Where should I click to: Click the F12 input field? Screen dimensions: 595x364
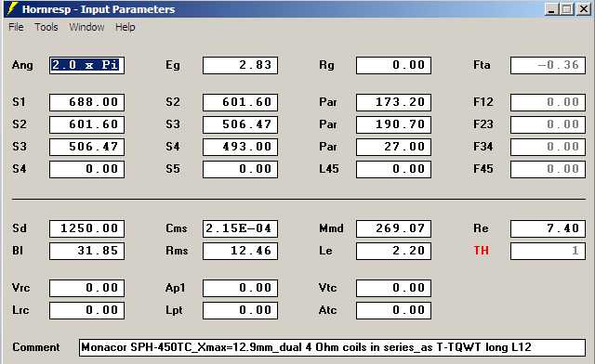point(548,102)
